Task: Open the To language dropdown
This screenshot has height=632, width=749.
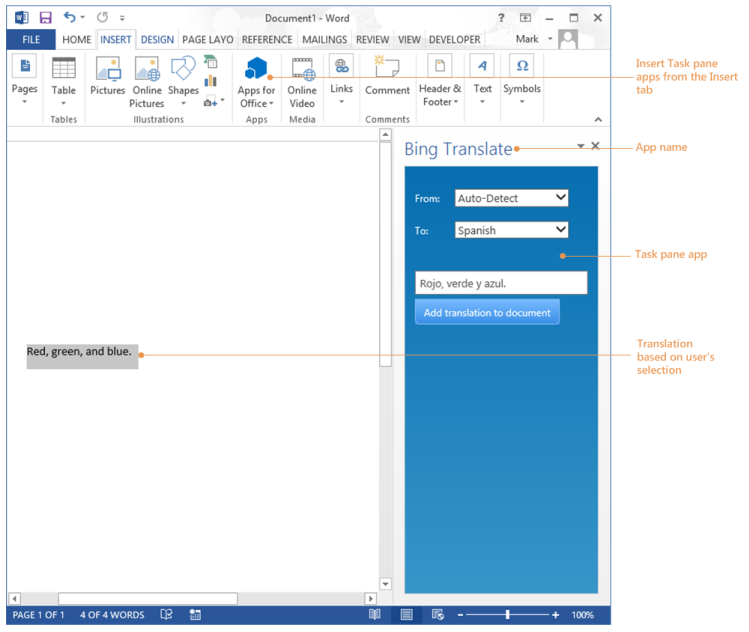Action: click(x=511, y=230)
